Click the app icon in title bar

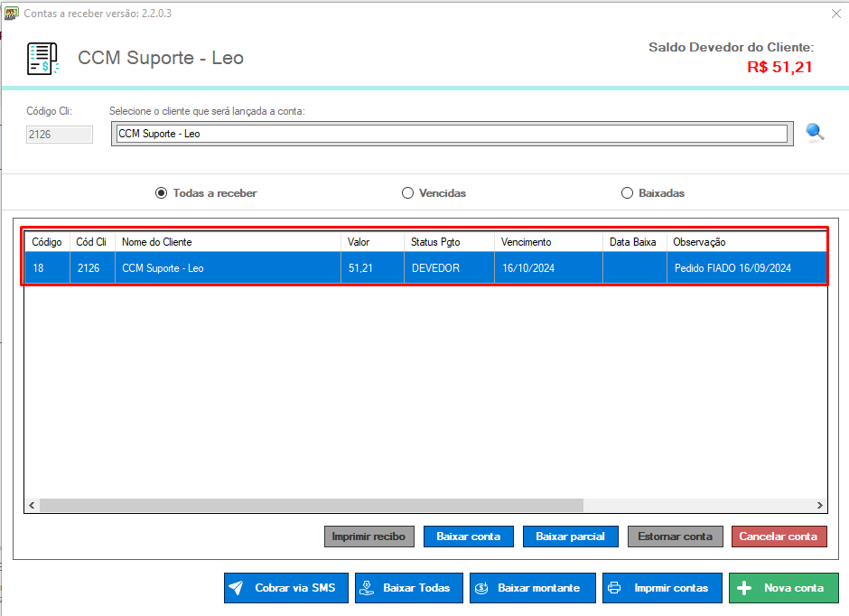pyautogui.click(x=12, y=14)
